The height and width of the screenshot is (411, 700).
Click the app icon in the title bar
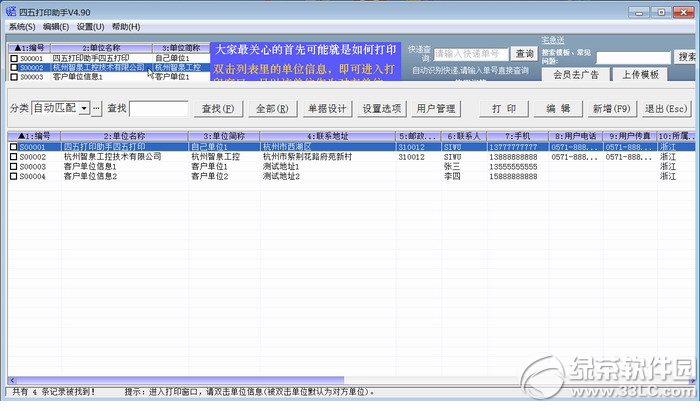11,12
